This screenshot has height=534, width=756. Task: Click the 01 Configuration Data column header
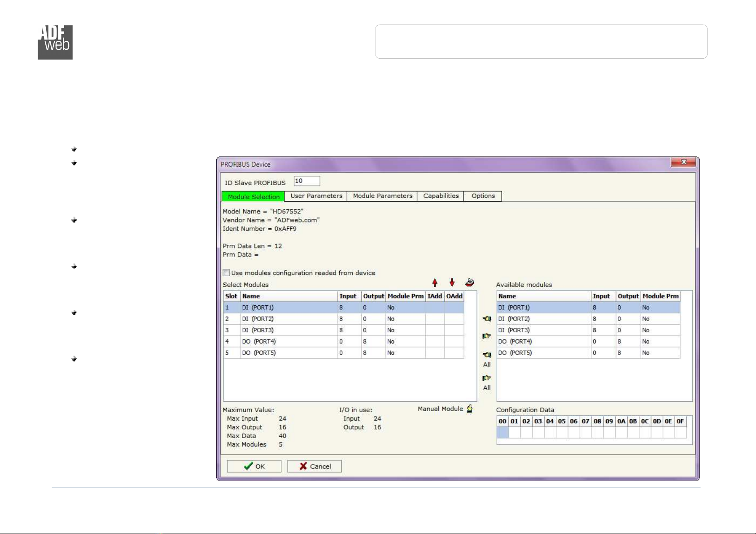tap(515, 421)
